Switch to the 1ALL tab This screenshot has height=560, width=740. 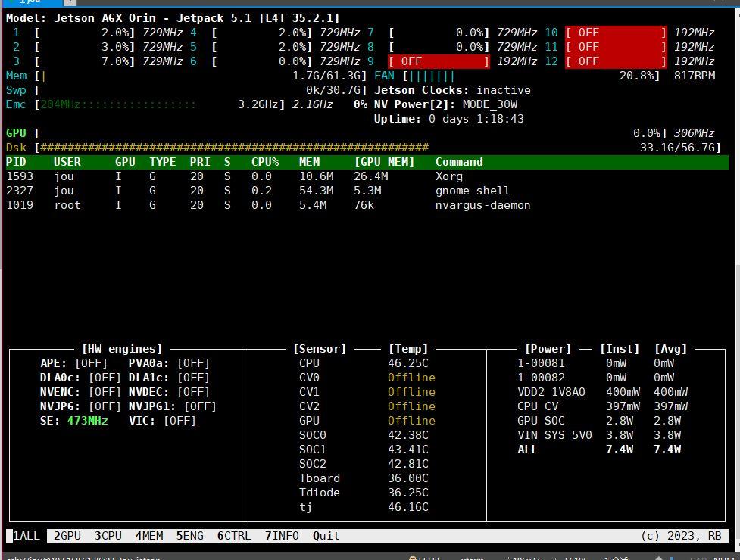[x=27, y=536]
